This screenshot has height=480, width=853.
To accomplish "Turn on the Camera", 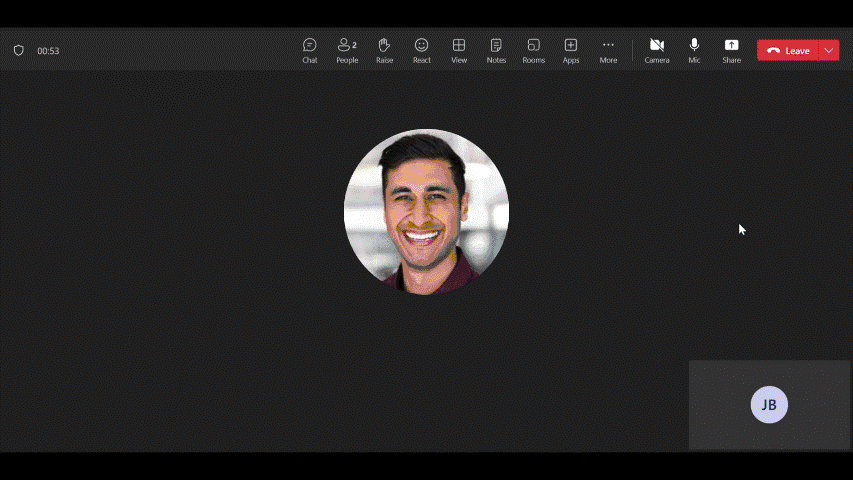I will click(657, 51).
